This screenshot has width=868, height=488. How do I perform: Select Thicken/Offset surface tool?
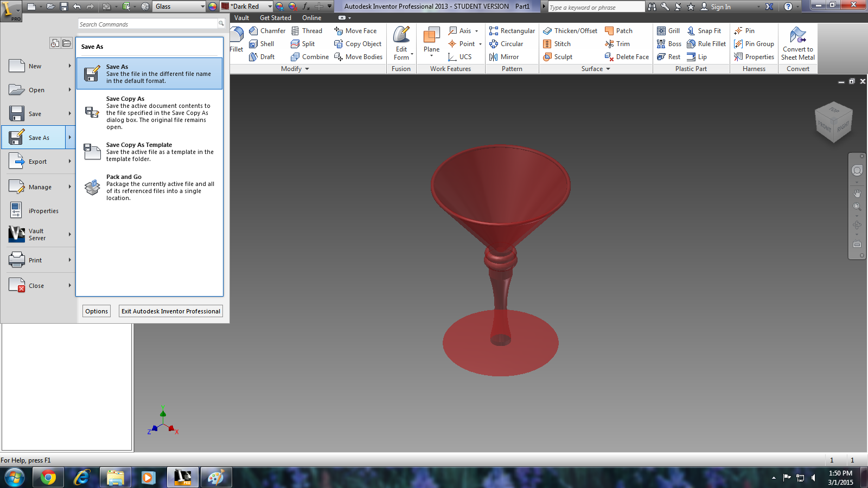(570, 31)
